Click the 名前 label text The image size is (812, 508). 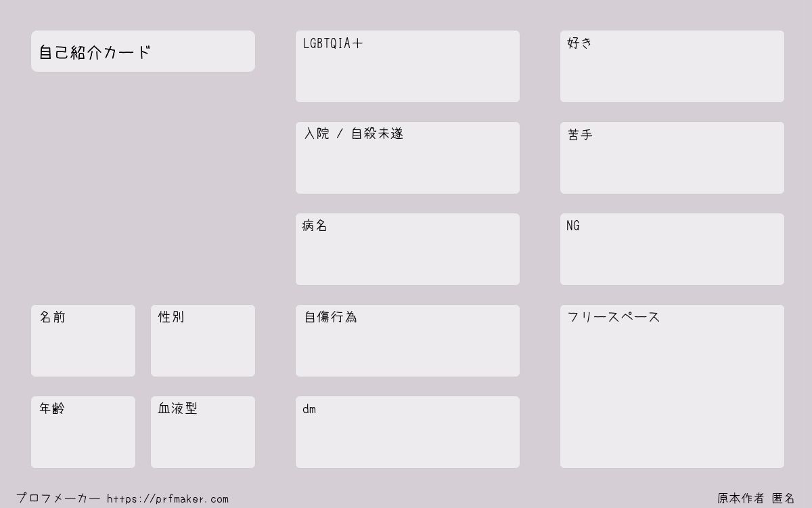pyautogui.click(x=52, y=317)
